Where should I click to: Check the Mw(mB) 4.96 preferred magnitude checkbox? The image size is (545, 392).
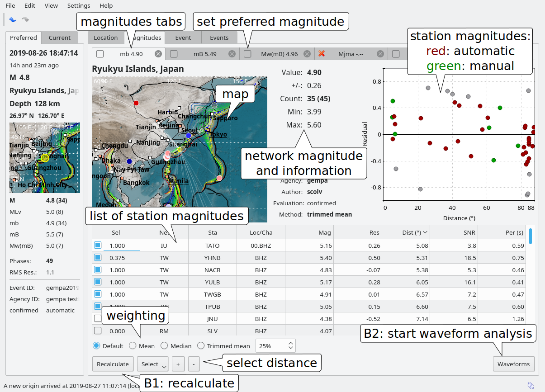coord(247,54)
